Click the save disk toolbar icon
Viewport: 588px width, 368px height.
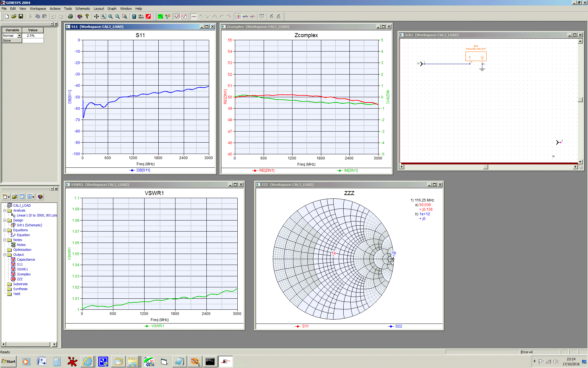click(x=21, y=17)
